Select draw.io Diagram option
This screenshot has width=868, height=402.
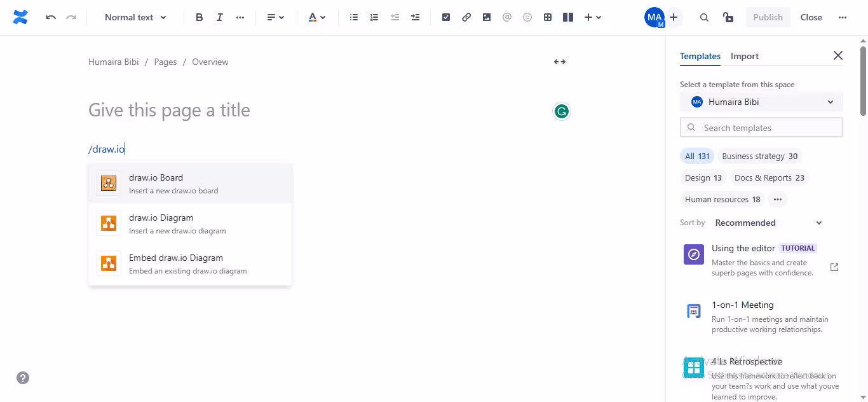[190, 223]
